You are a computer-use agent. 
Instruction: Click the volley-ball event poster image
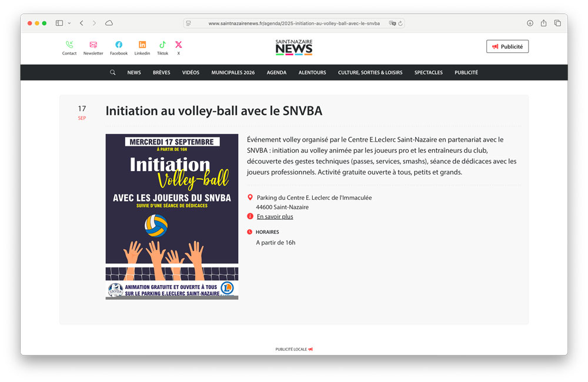(x=172, y=216)
